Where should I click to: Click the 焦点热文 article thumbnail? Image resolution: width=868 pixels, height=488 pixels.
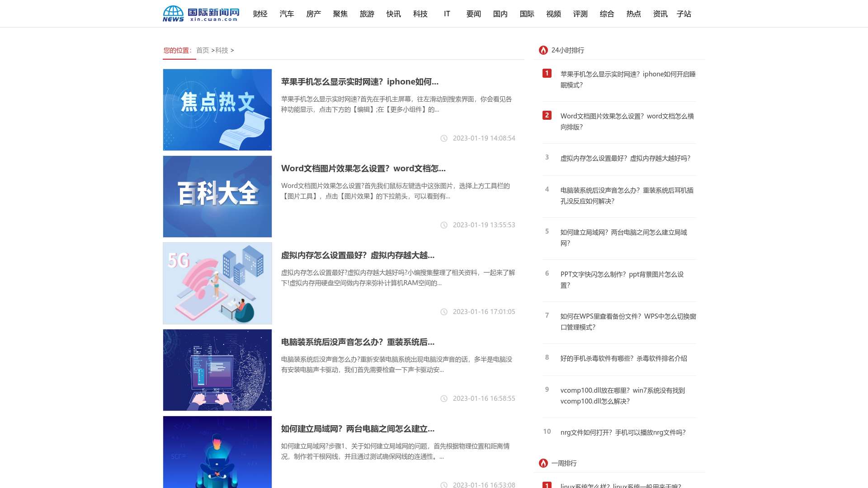[217, 110]
